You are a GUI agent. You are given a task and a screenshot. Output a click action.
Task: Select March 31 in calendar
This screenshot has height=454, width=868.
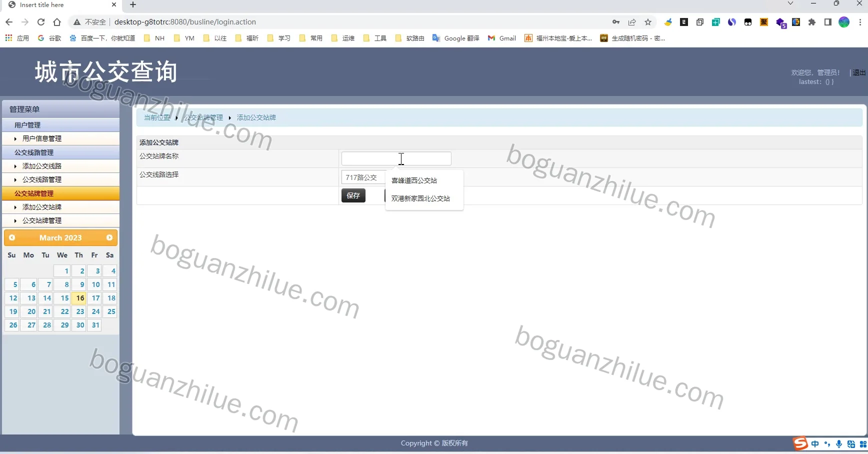(x=94, y=325)
